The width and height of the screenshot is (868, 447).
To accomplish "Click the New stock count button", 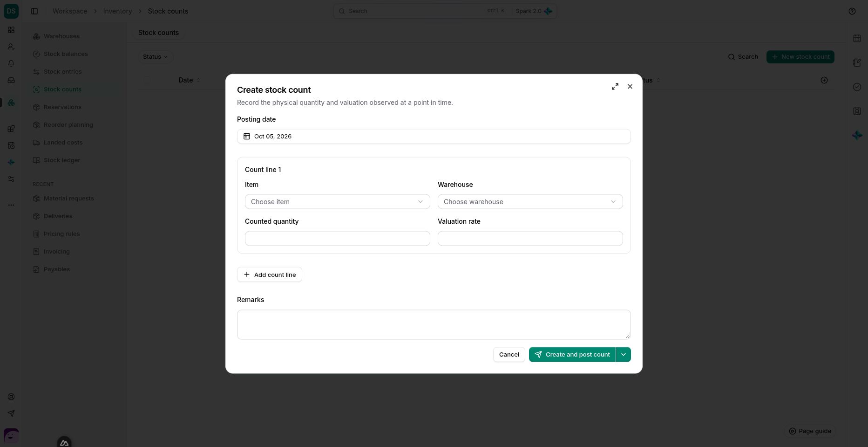I will (800, 57).
